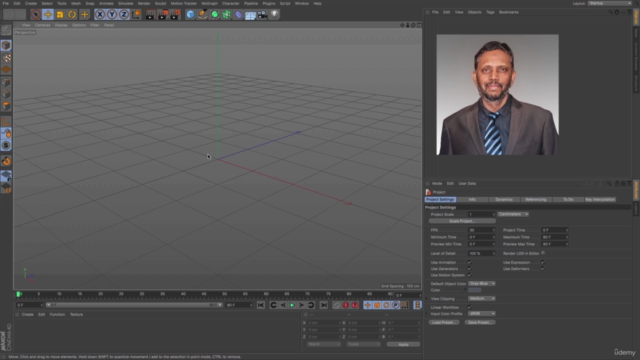Toggle Position keyframe recording icon
Viewport: 640px width, 360px height.
[368, 305]
